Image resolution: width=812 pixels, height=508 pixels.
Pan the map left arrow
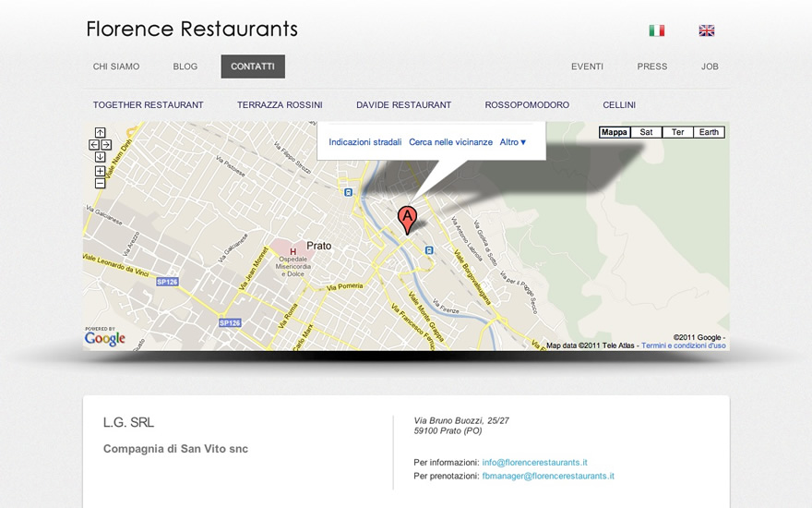(x=94, y=145)
